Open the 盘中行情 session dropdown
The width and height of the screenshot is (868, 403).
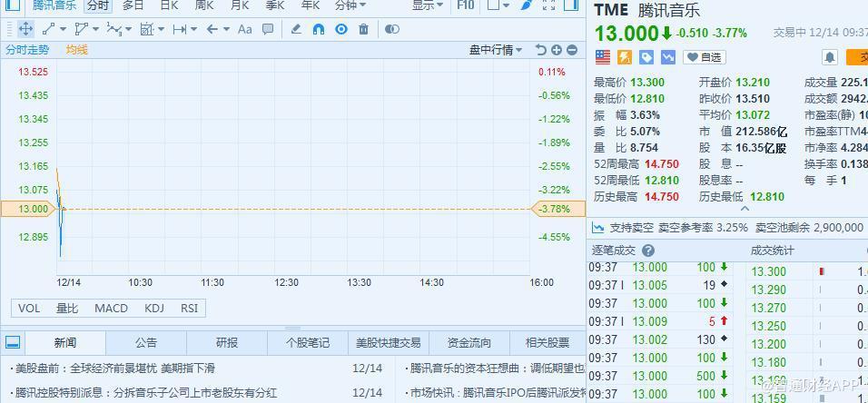click(496, 51)
